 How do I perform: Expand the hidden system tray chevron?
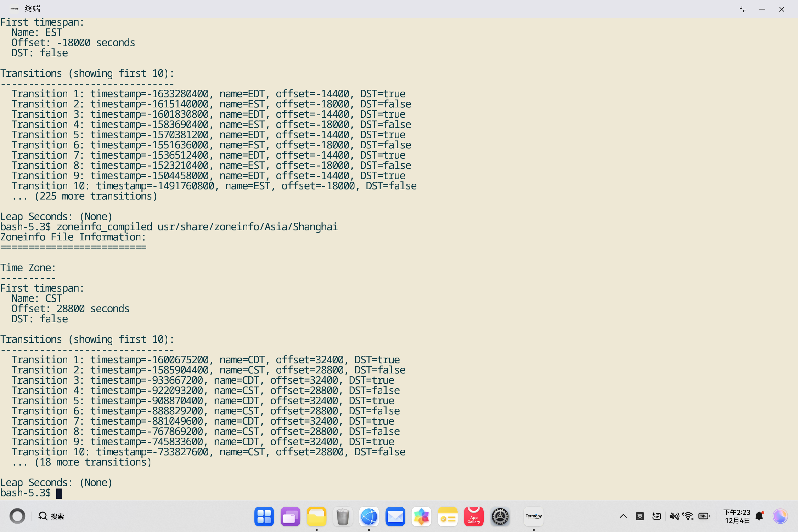click(x=623, y=516)
